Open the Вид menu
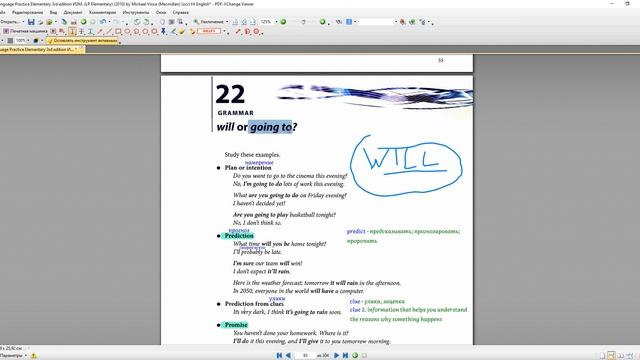Viewport: 640px width, 360px height. pyautogui.click(x=53, y=13)
